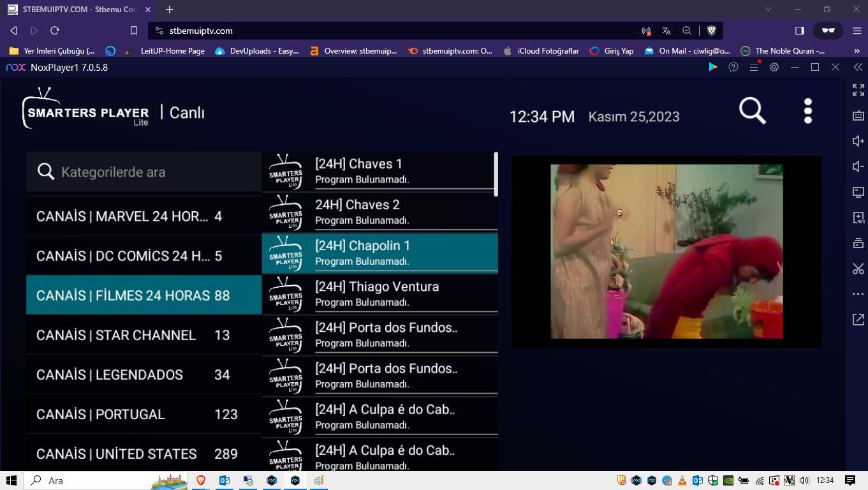Bookmark this page in Brave
Image resolution: width=868 pixels, height=490 pixels.
(134, 31)
